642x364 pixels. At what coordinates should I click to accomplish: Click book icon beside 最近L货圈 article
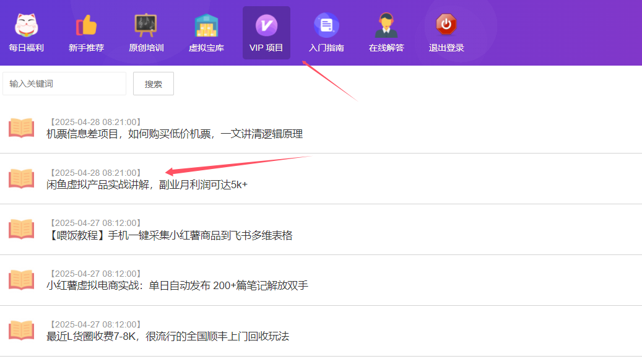tap(21, 331)
